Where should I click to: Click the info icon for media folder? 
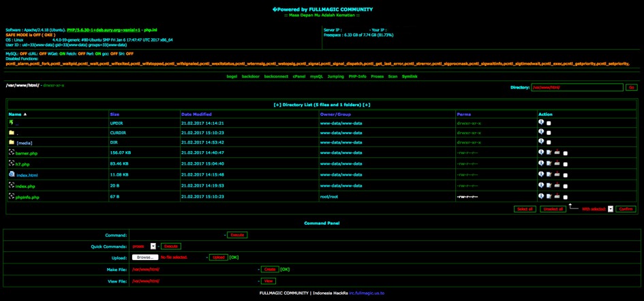[541, 142]
